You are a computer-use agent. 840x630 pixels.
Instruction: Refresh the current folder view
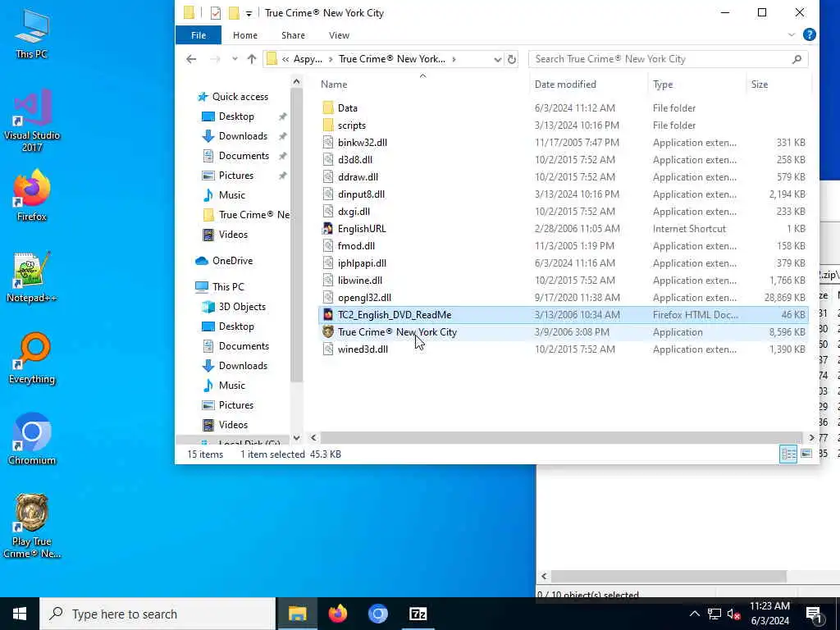512,59
